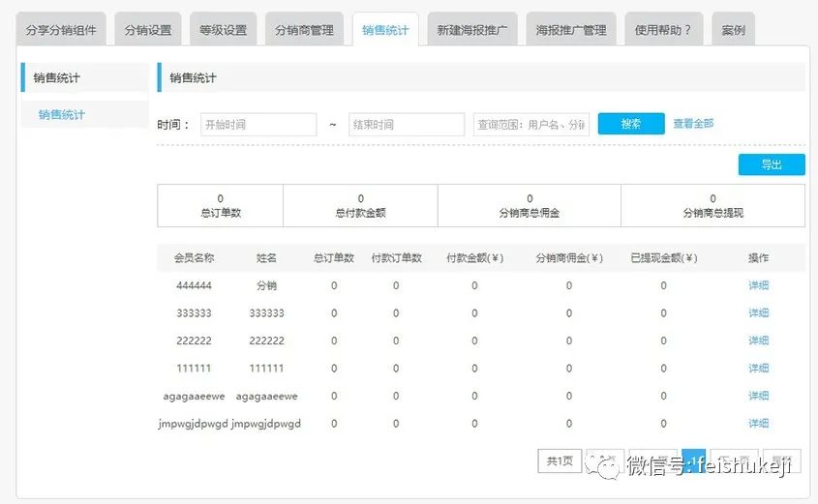Viewport: 818px width, 504px height.
Task: Focus the 开始时间 date field
Action: point(258,125)
